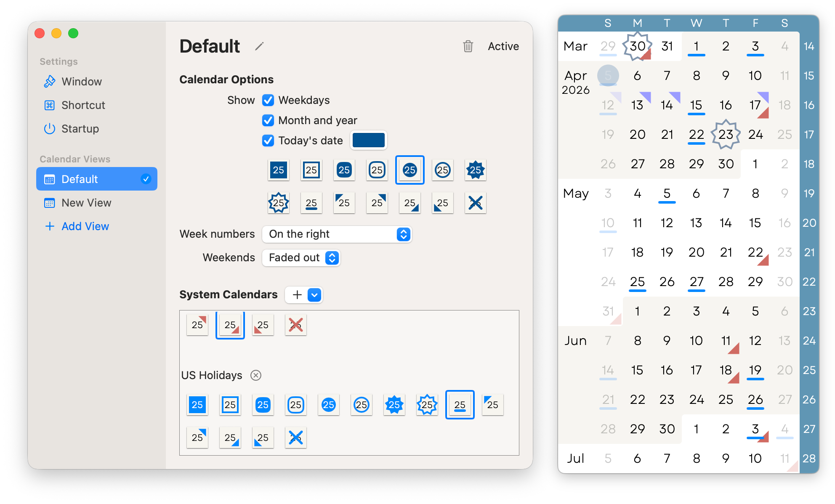Choose the starburst badge style for today's date

point(475,170)
